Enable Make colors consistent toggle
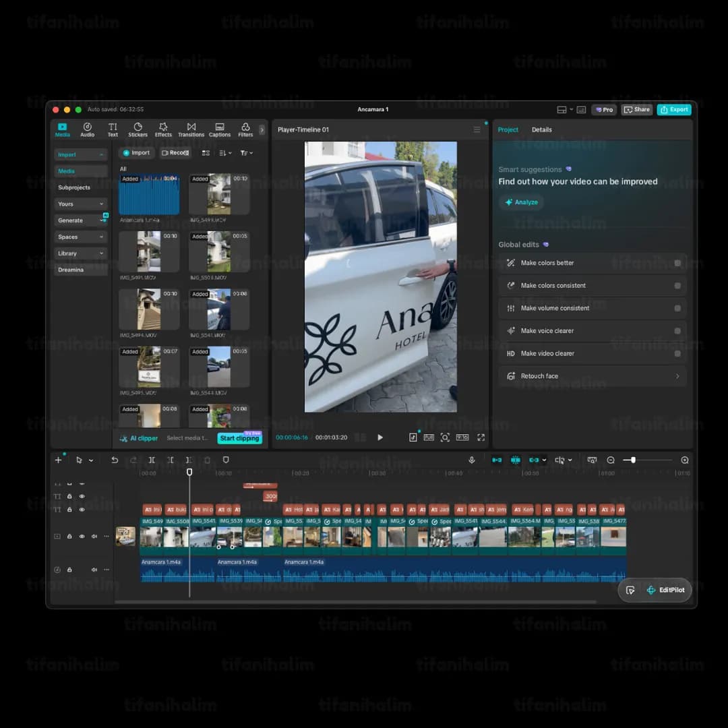Screen dimensions: 728x728 pos(677,286)
